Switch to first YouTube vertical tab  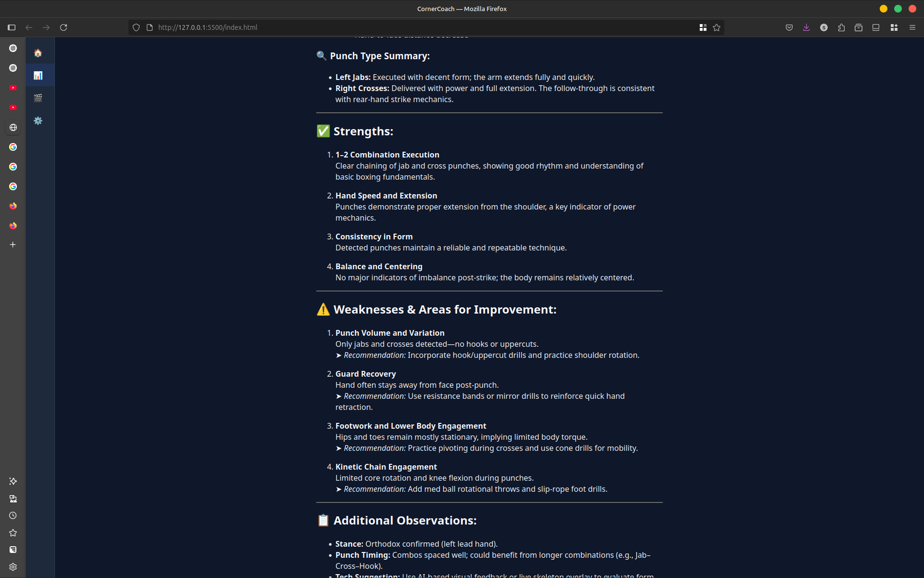(13, 88)
